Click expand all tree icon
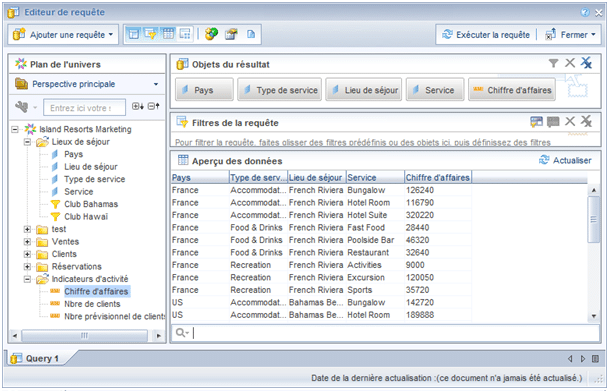Image resolution: width=609 pixels, height=391 pixels. point(138,106)
